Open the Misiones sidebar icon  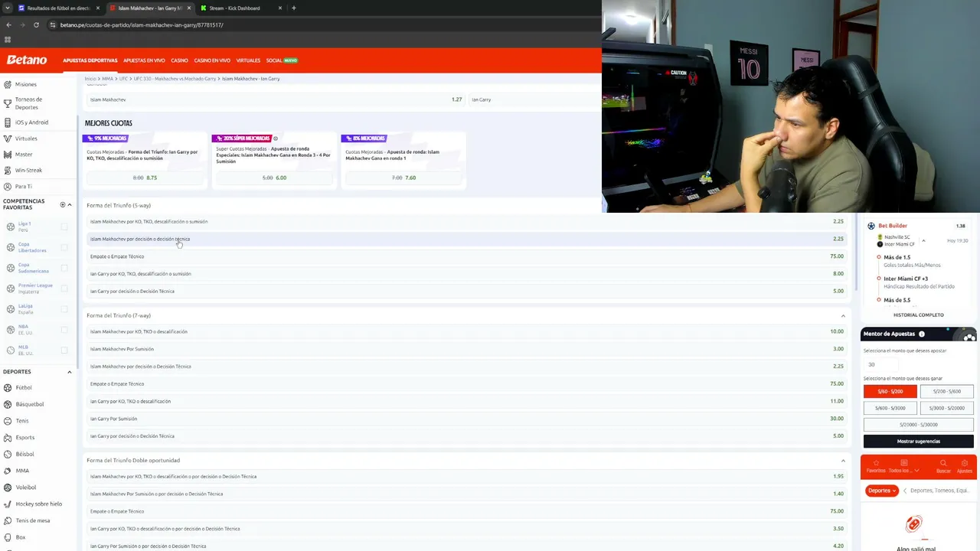point(7,84)
